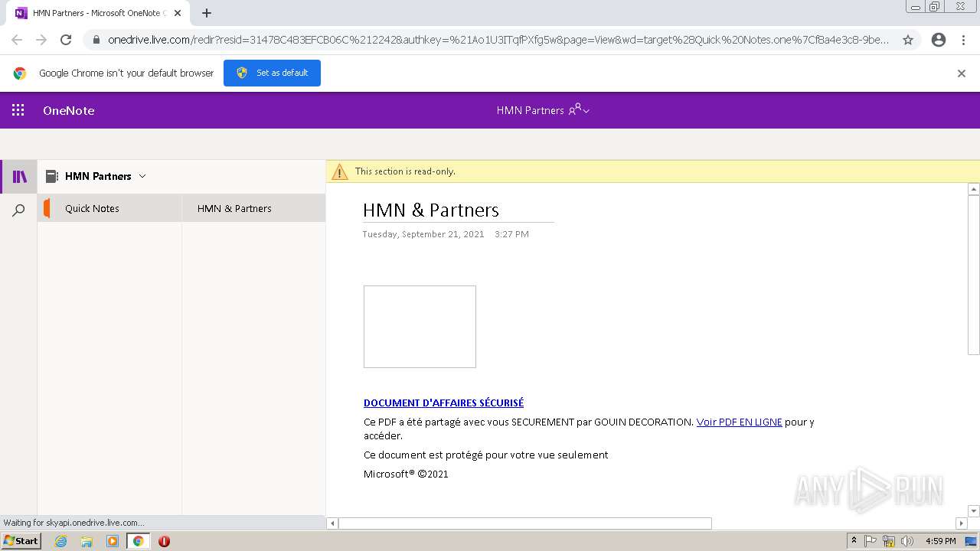Screen dimensions: 980x551
Task: Go forward in Chrome browser
Action: [41, 40]
